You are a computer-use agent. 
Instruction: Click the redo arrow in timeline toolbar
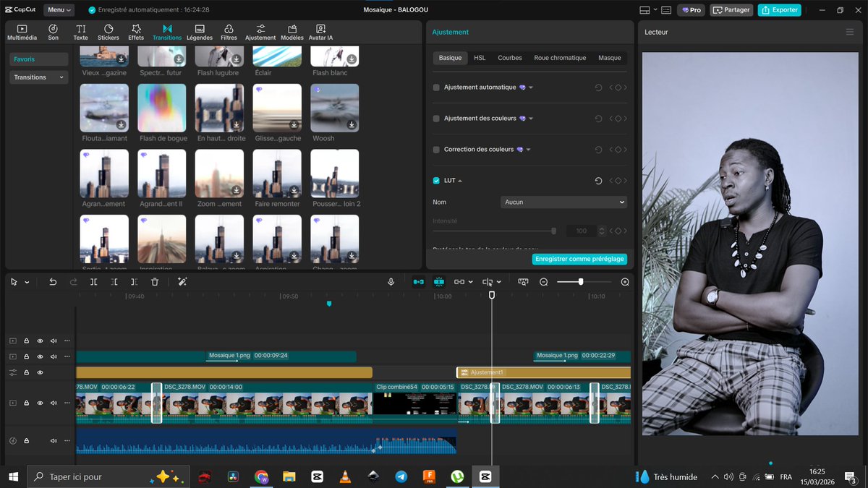(73, 282)
